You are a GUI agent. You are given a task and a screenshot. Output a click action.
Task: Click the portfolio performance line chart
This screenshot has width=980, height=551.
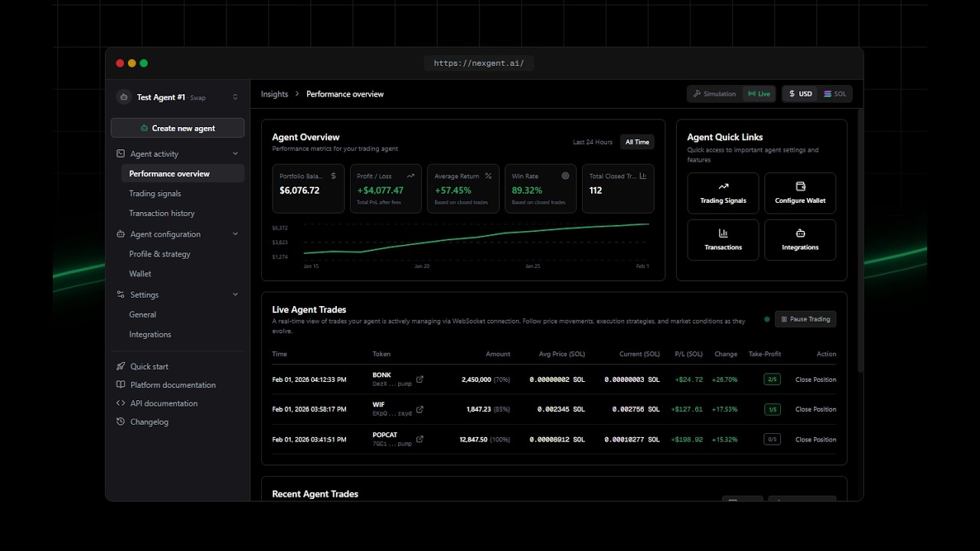475,241
